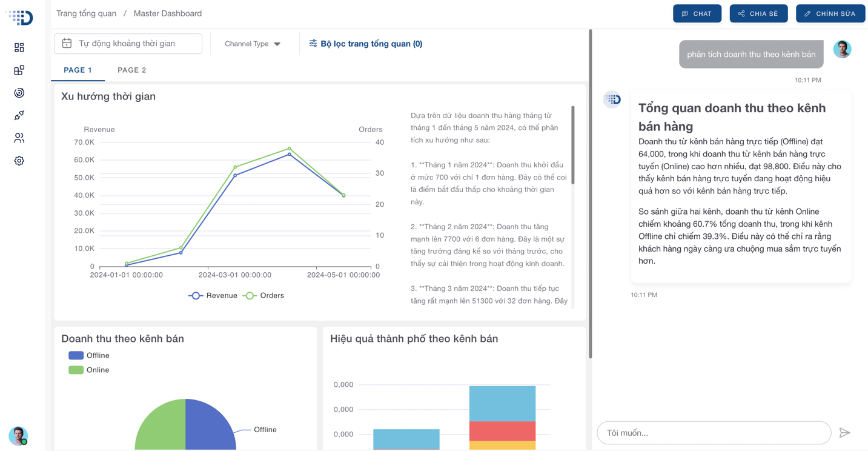Open the dashboard grid icon in sidebar
Image resolution: width=868 pixels, height=451 pixels.
19,47
